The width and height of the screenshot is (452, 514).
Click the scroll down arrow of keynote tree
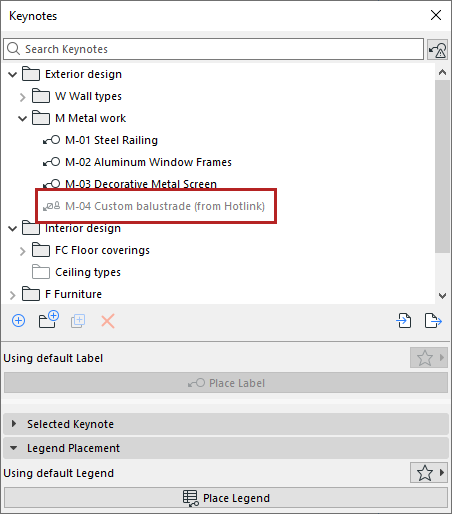coord(442,295)
